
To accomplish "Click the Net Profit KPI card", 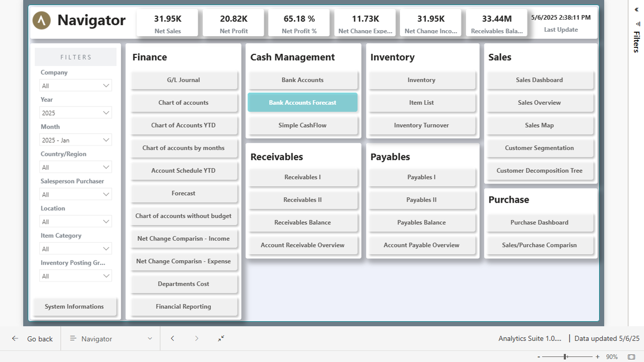I will pyautogui.click(x=234, y=23).
